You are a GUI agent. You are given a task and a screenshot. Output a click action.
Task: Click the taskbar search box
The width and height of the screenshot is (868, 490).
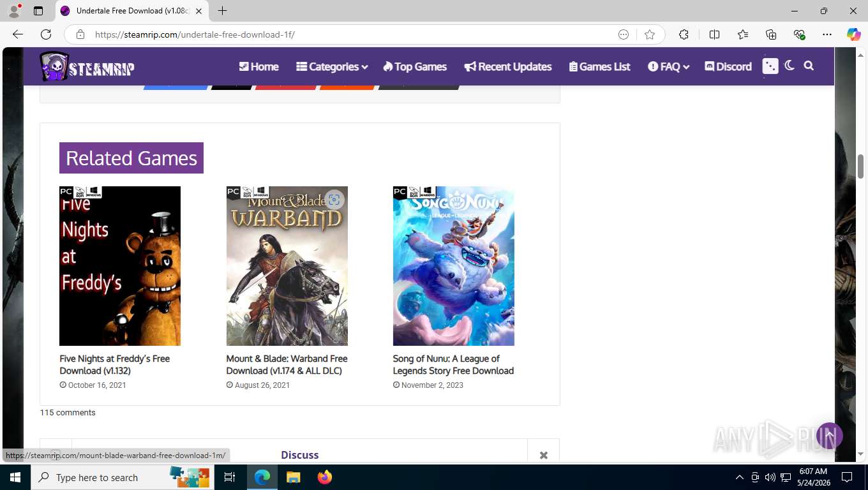121,477
